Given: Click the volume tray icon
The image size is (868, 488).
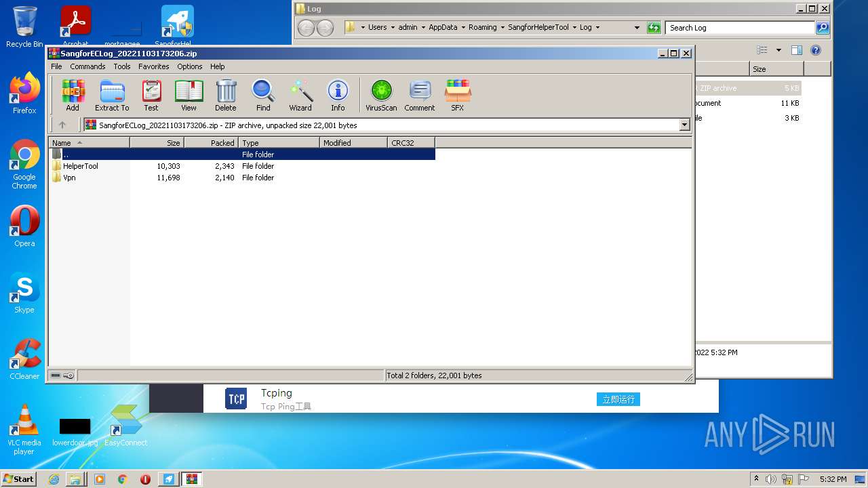Looking at the screenshot, I should (771, 479).
